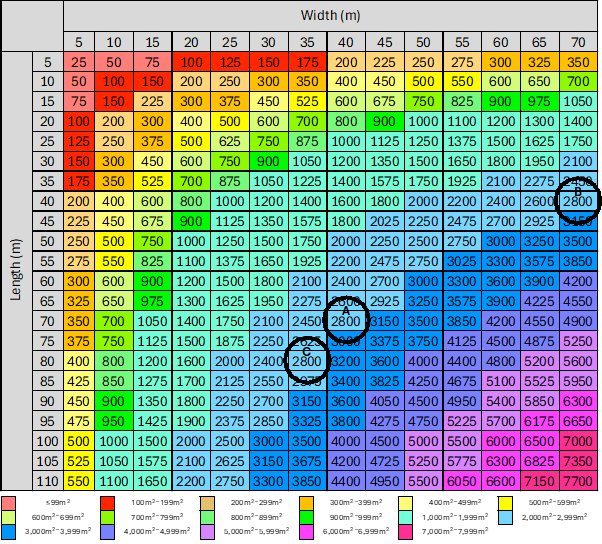Click the yellow cell showing 475
602x544 pixels.
(79, 421)
